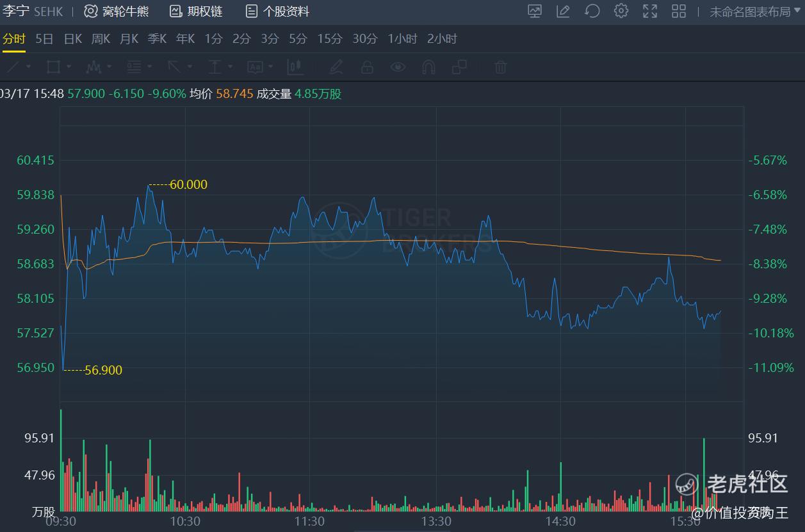Screen dimensions: 805x532
Task: Click the 57.900 current price value
Action: 86,94
